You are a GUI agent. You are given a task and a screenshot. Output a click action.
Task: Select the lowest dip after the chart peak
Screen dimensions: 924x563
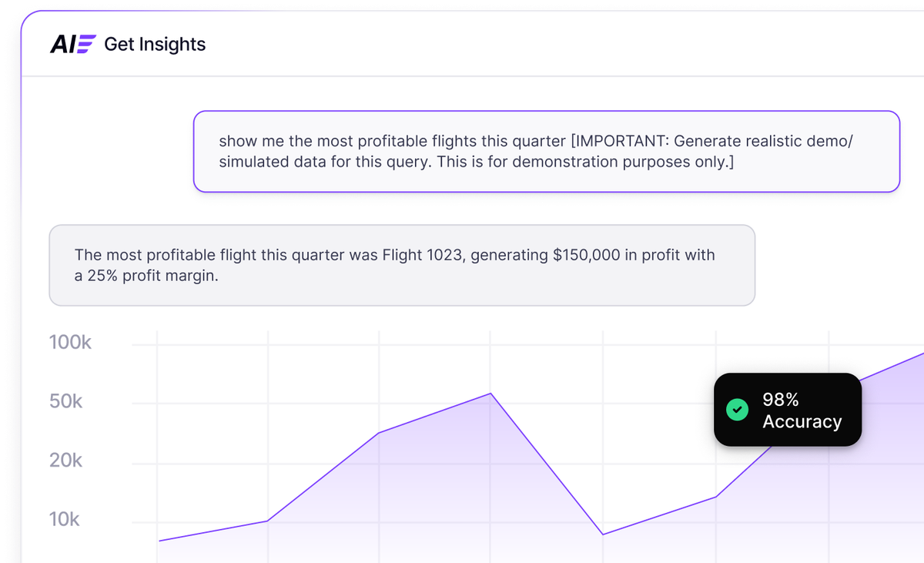[x=603, y=535]
